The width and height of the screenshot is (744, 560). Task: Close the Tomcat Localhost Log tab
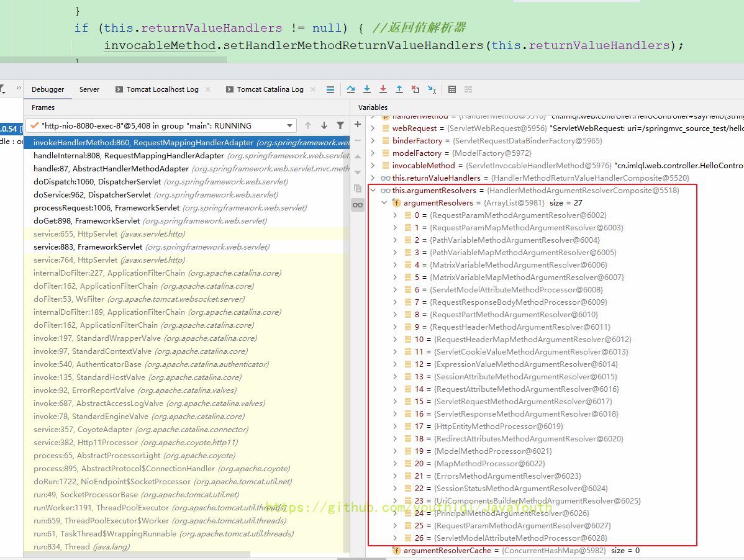pyautogui.click(x=208, y=89)
